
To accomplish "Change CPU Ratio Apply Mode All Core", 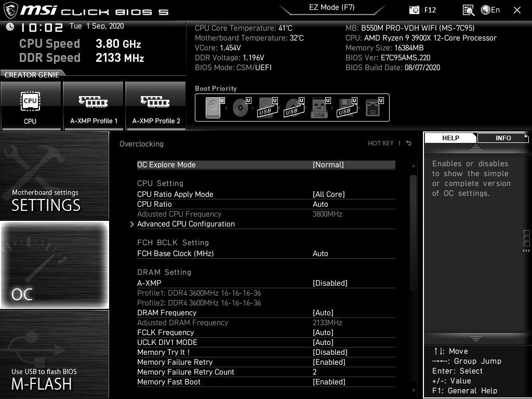I will (266, 194).
